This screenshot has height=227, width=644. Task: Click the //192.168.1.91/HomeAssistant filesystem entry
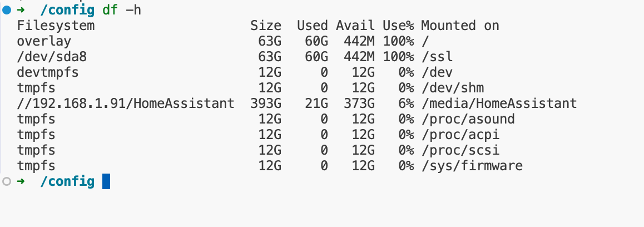(126, 103)
